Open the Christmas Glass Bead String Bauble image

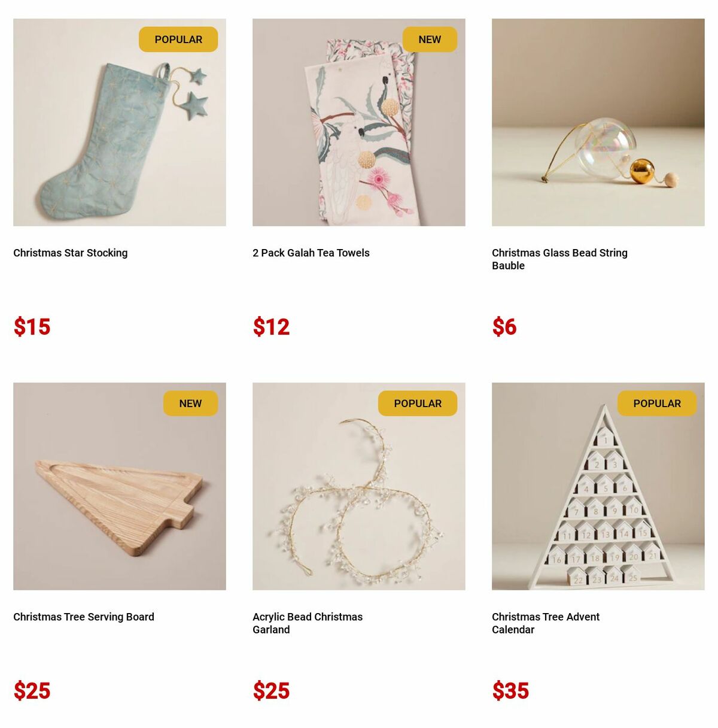point(598,122)
